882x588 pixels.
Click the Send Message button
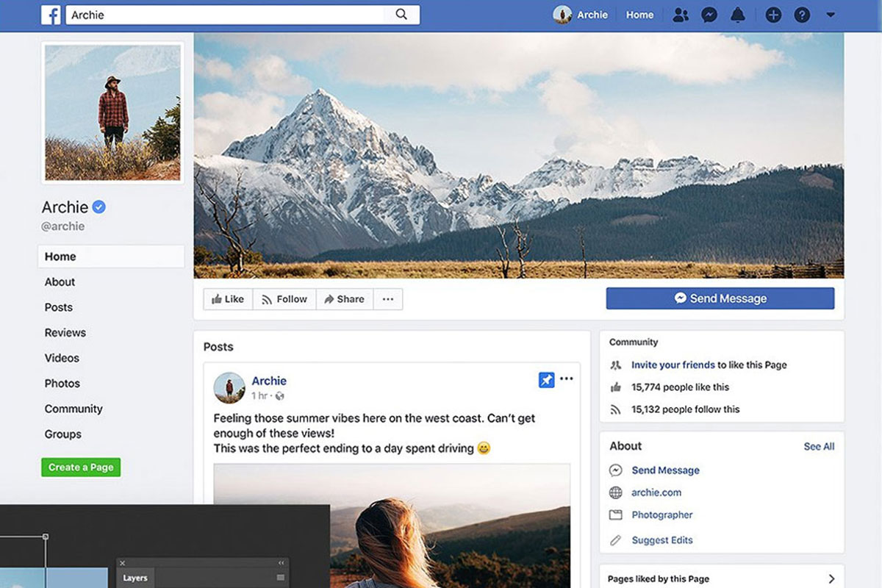(x=720, y=298)
